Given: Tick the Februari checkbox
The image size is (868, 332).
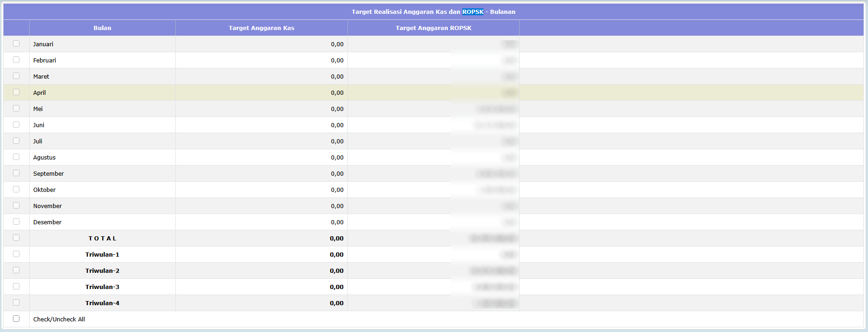Looking at the screenshot, I should (16, 60).
